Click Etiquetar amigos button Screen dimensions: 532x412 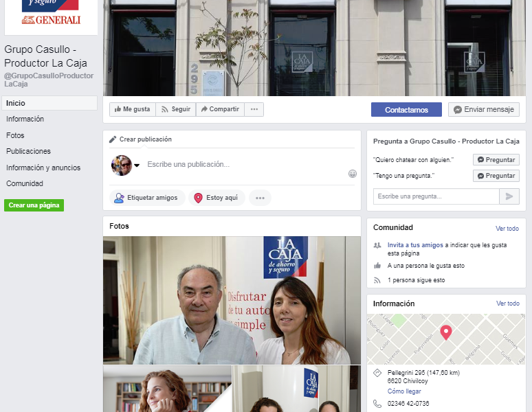(x=147, y=198)
